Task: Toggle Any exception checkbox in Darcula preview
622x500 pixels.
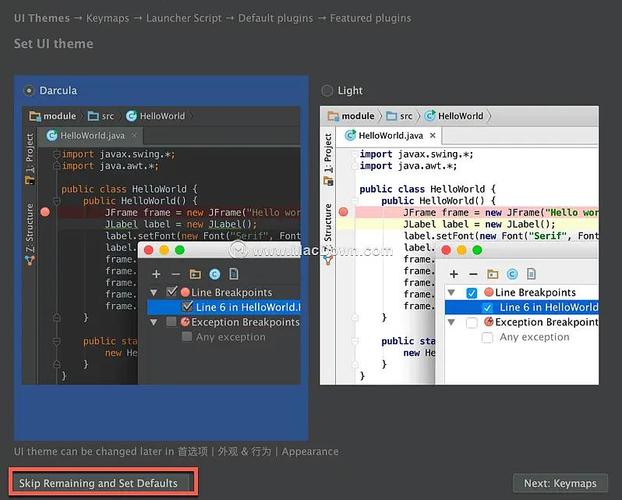Action: [187, 337]
